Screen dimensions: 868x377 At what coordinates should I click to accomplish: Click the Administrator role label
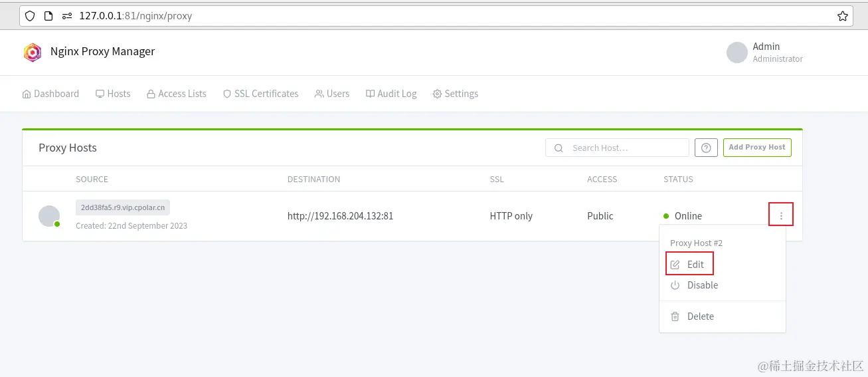click(778, 59)
